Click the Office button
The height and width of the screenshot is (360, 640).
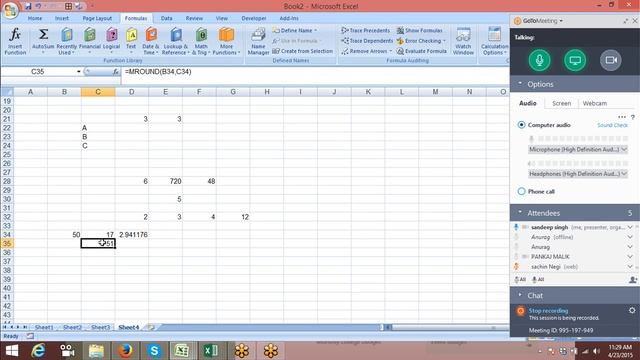10,10
